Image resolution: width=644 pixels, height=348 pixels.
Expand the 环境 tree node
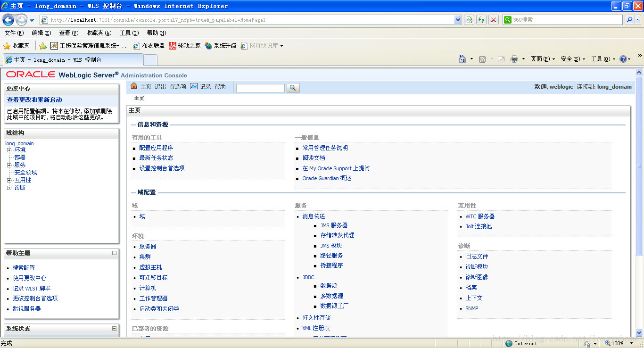9,150
